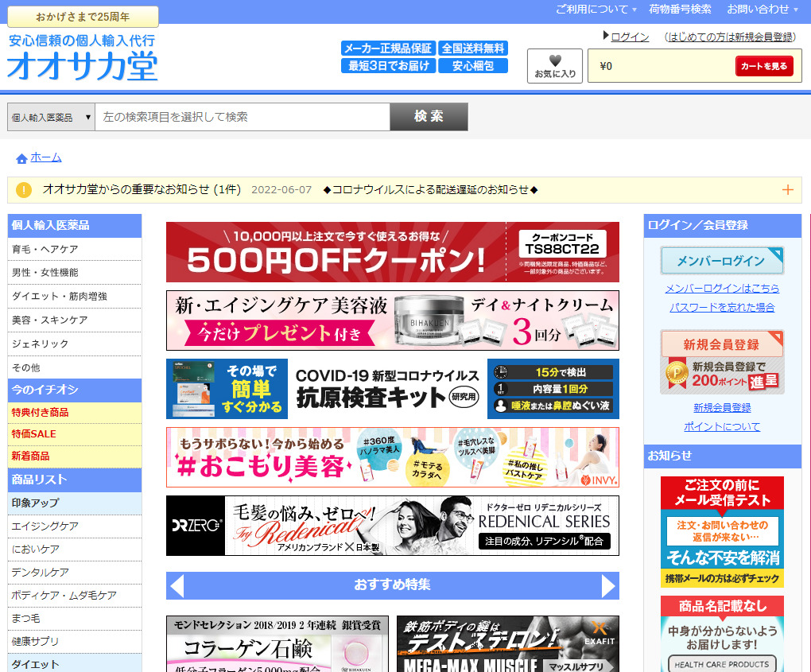Open the テストステロン MEGA-MAX MUSCLE banner

(508, 644)
